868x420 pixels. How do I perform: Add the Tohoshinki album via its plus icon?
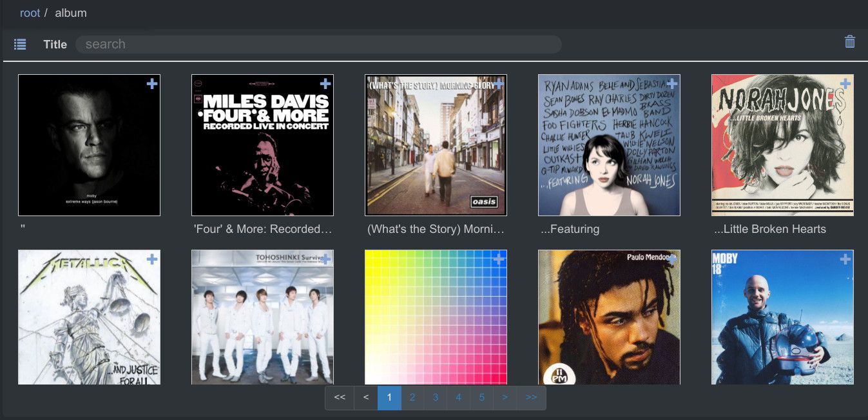click(325, 259)
